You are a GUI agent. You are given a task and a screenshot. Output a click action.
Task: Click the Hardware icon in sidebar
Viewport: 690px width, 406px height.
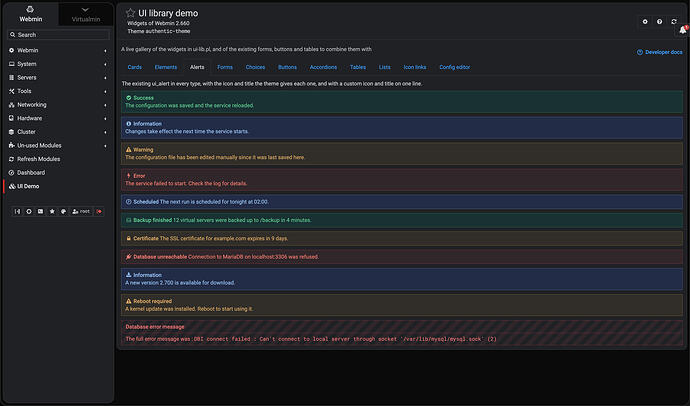tap(11, 118)
